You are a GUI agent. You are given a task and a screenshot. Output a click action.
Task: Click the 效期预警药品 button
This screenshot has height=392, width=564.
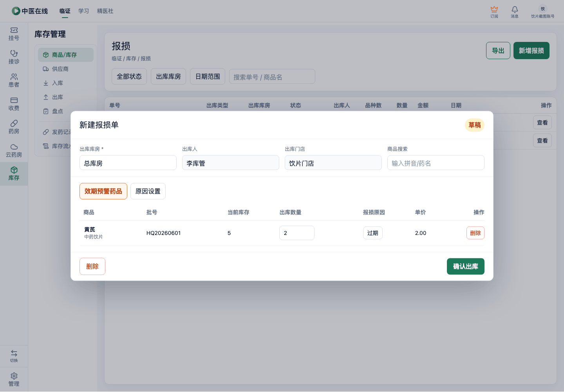click(103, 191)
